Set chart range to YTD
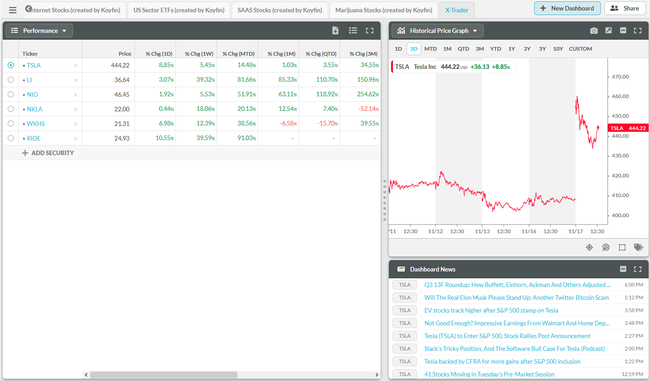650x381 pixels. [x=495, y=49]
